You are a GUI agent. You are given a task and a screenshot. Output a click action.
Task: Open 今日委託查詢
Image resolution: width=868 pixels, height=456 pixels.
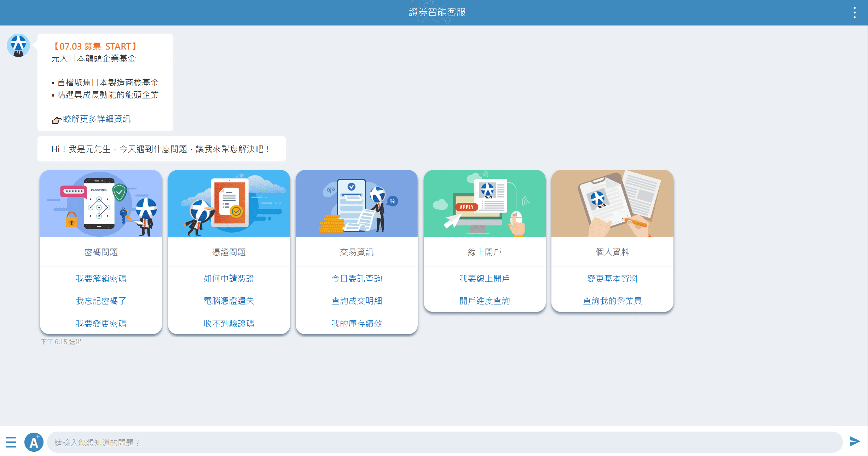(x=357, y=279)
